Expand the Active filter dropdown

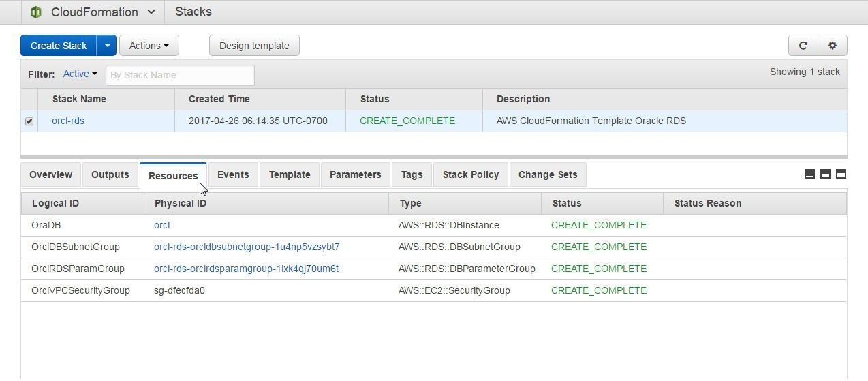80,74
